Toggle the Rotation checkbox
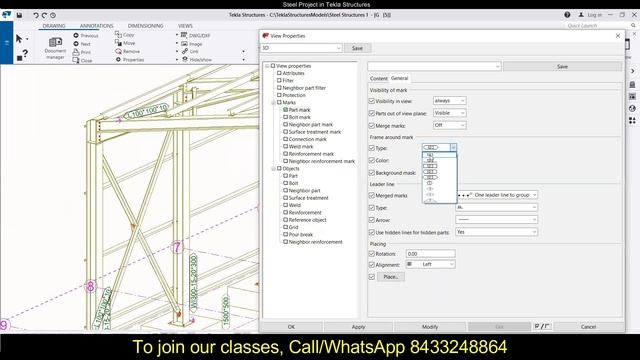 (x=371, y=254)
